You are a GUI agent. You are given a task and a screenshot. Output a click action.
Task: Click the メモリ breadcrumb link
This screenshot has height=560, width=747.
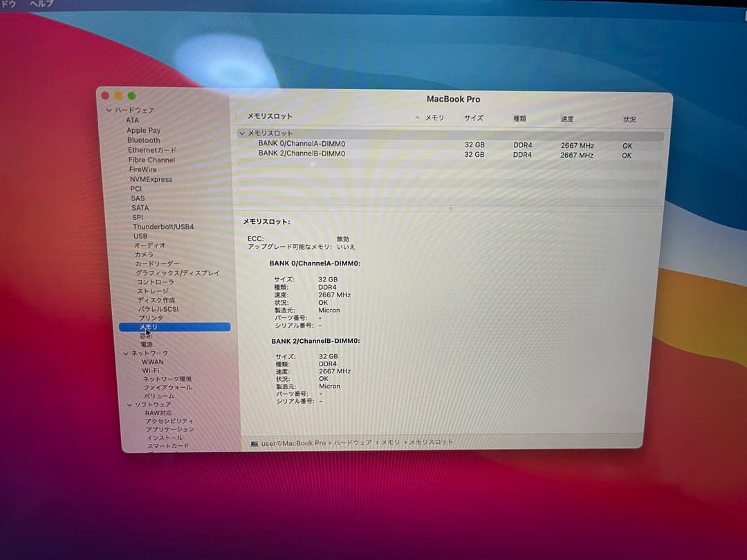tap(389, 442)
